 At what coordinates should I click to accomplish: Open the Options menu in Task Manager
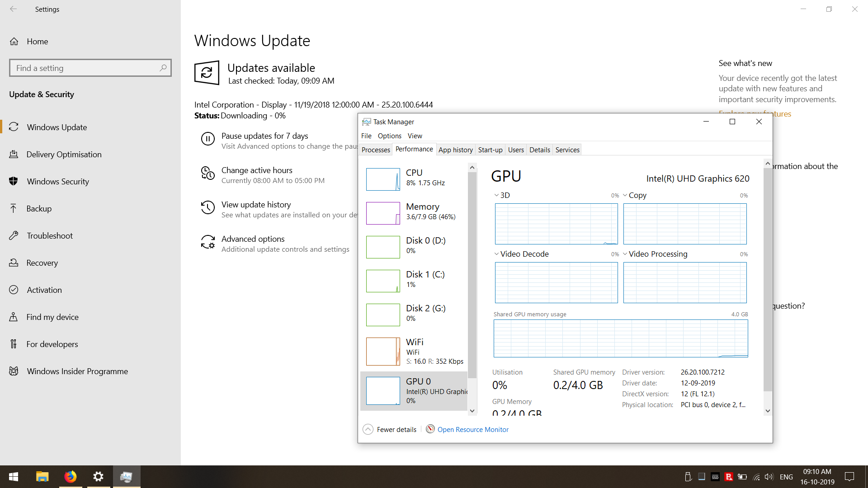tap(389, 136)
